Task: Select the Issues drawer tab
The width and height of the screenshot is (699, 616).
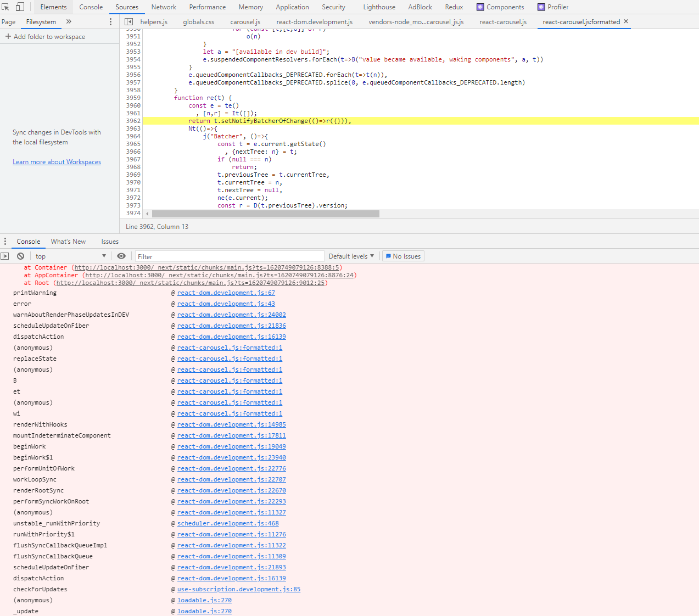Action: tap(110, 242)
